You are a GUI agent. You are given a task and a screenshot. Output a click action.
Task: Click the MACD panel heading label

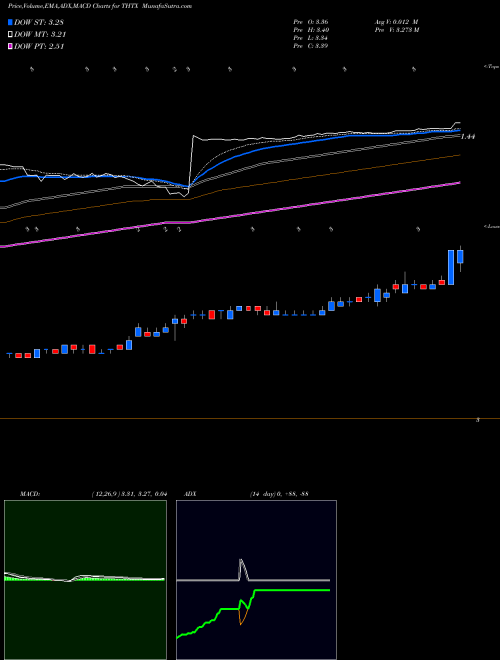click(29, 494)
